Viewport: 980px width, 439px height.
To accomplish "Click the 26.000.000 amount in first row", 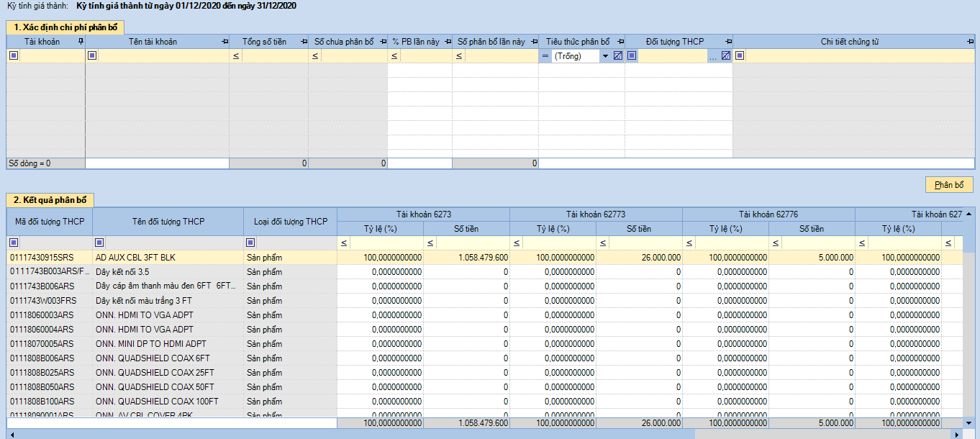I will (640, 257).
